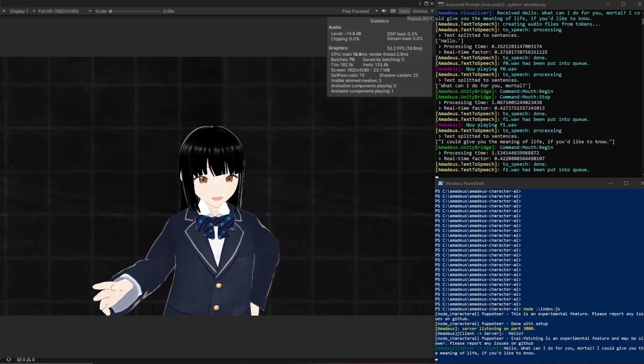Maximize the Anaconda Prompt window

click(x=623, y=4)
